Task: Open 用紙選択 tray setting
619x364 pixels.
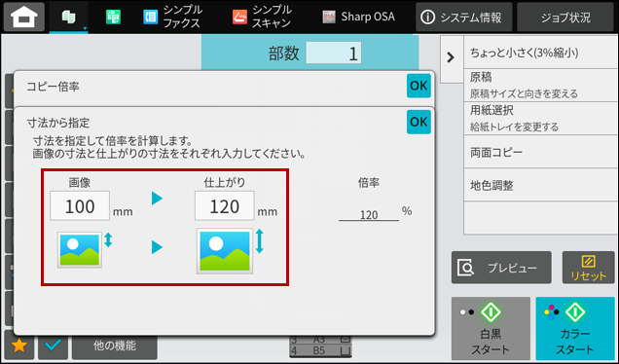Action: point(541,119)
